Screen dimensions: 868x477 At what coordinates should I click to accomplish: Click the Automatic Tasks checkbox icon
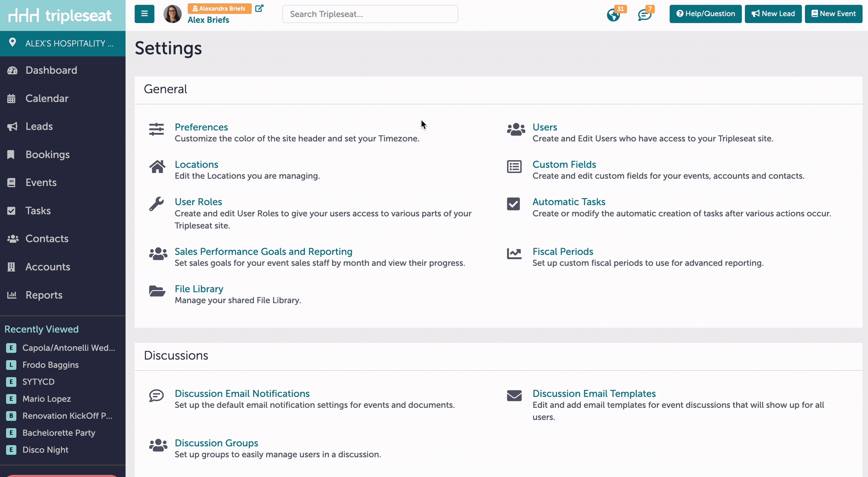click(513, 204)
